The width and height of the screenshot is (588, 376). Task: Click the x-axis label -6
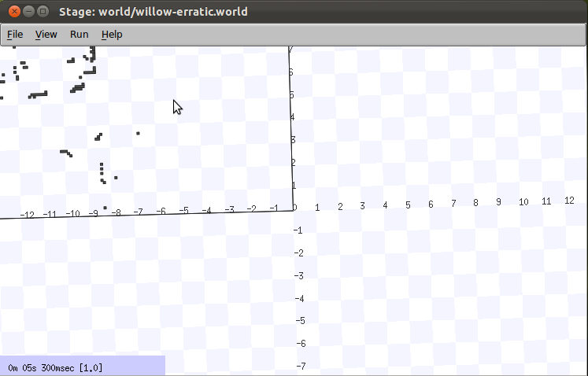(161, 212)
